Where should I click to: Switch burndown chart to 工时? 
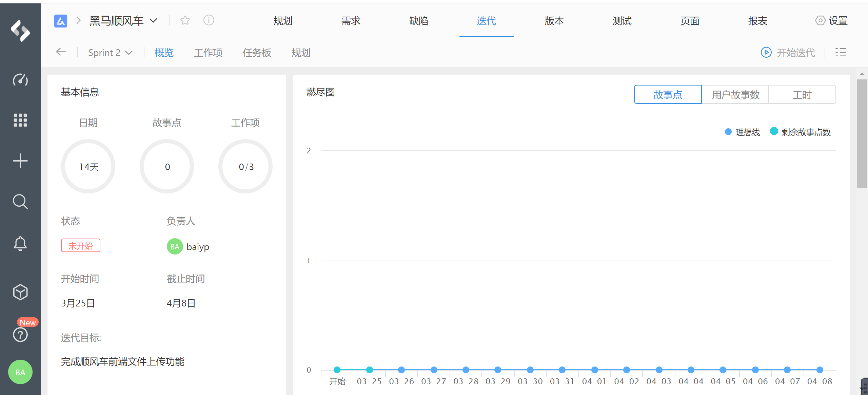pyautogui.click(x=802, y=95)
